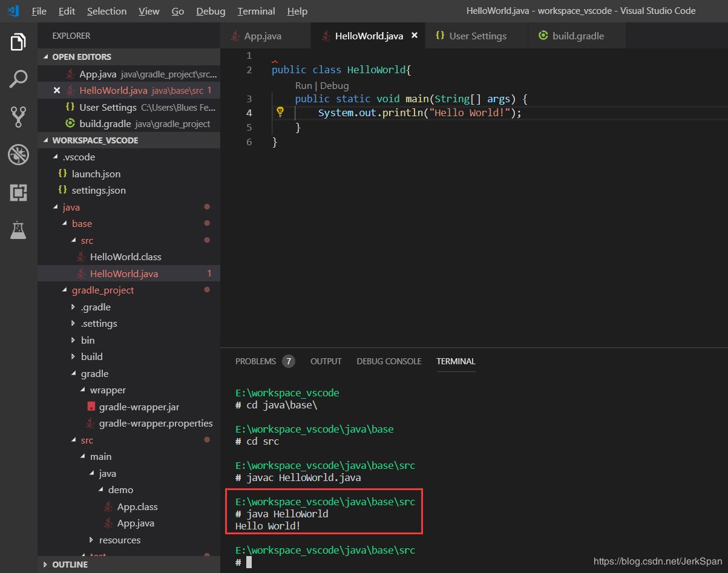The width and height of the screenshot is (728, 573).
Task: Click the Run code lens link
Action: (303, 86)
